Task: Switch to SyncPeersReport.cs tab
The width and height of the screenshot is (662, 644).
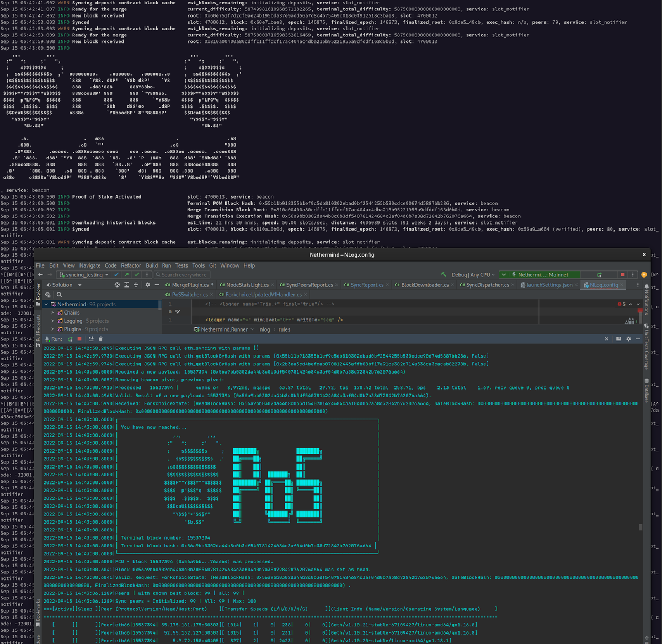Action: [309, 285]
